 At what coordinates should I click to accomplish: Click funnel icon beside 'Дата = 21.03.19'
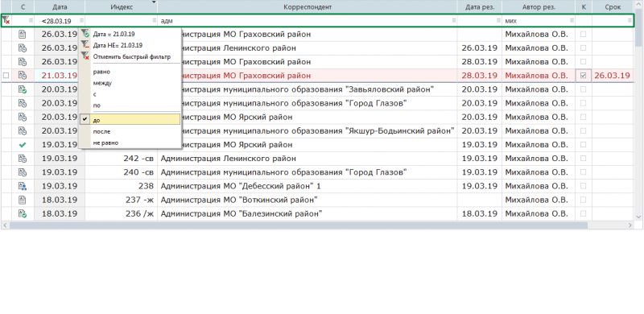85,34
